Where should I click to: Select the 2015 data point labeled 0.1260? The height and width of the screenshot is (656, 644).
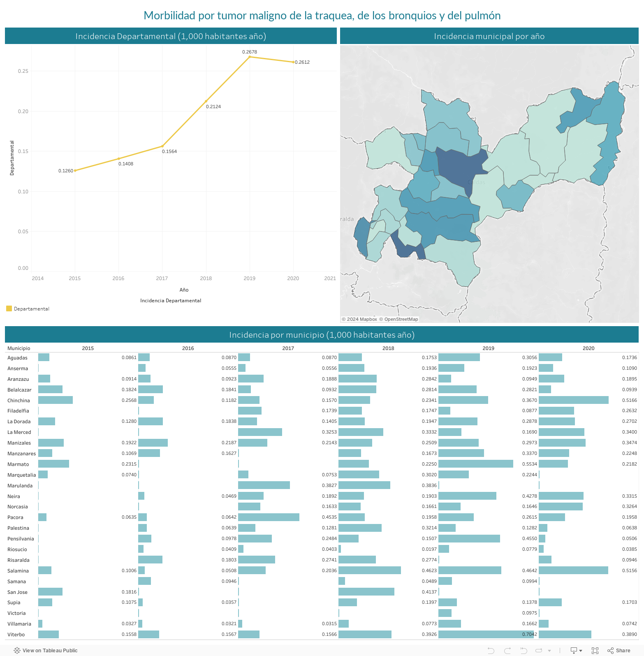point(75,170)
